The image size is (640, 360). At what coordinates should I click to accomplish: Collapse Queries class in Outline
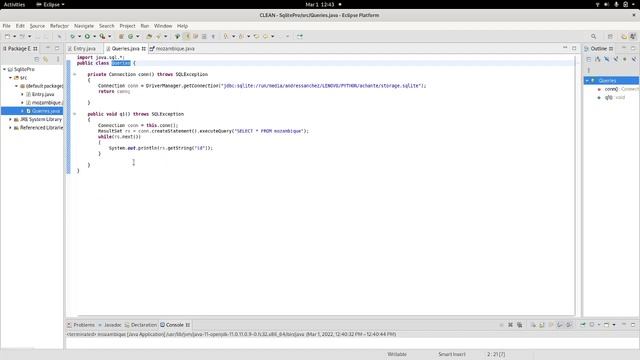(x=587, y=81)
